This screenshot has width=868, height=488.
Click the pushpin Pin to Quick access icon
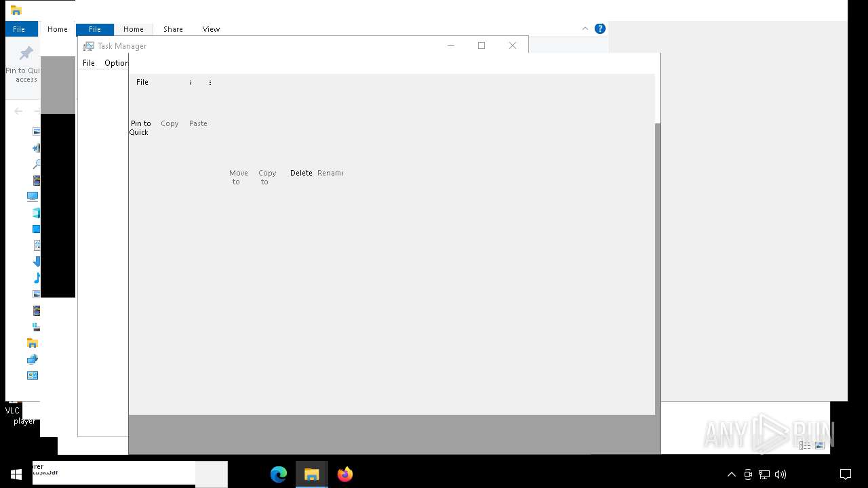point(26,54)
